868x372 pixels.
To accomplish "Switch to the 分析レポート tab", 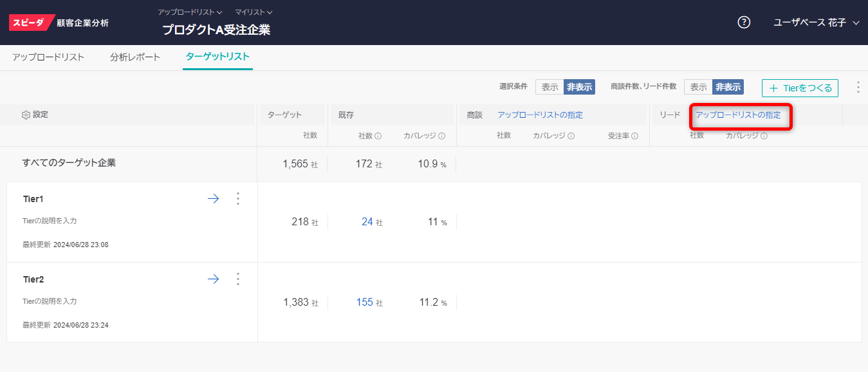I will pyautogui.click(x=135, y=57).
